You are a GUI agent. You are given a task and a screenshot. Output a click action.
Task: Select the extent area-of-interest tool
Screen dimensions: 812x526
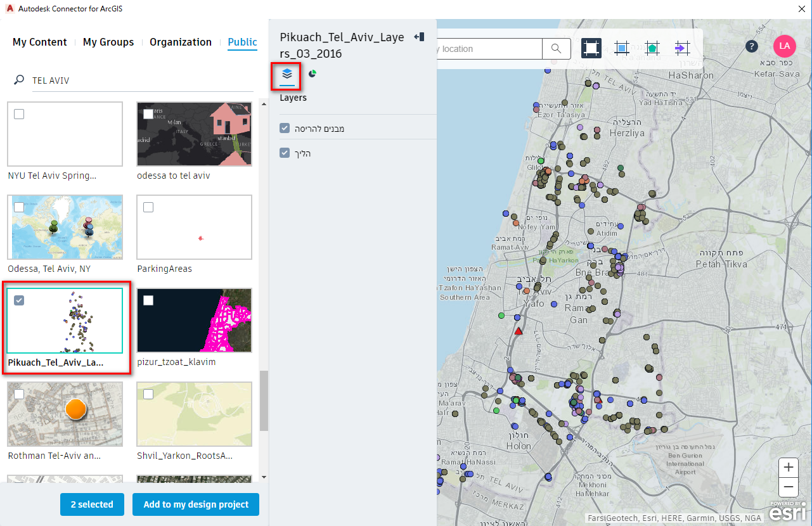(591, 48)
